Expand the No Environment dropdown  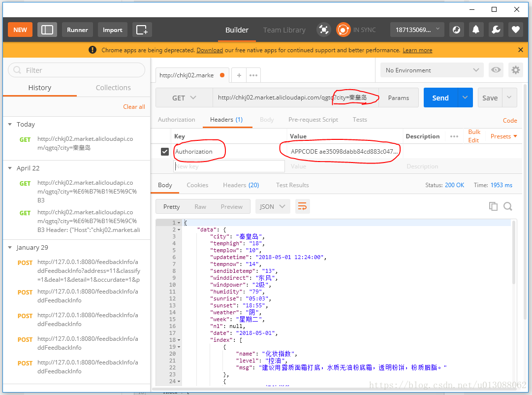click(x=432, y=70)
